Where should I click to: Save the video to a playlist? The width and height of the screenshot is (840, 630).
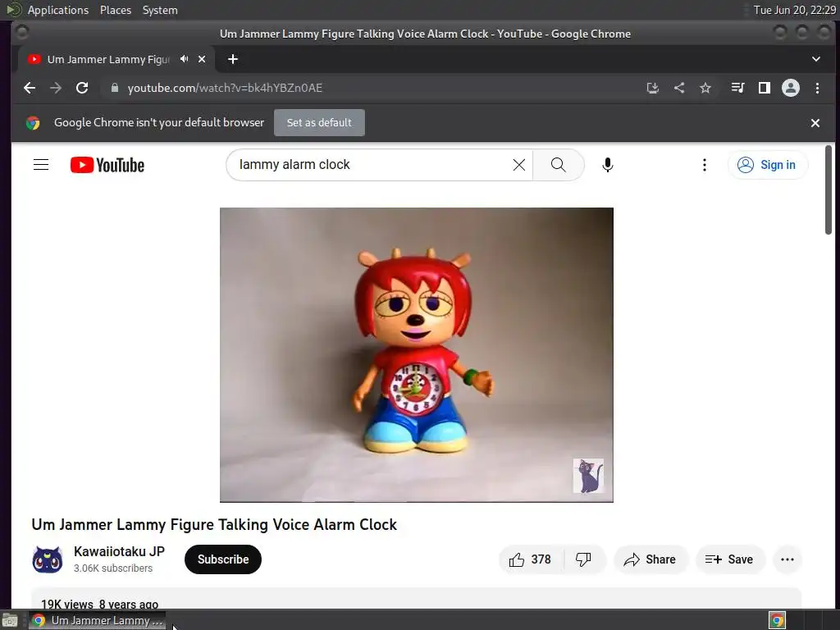729,559
